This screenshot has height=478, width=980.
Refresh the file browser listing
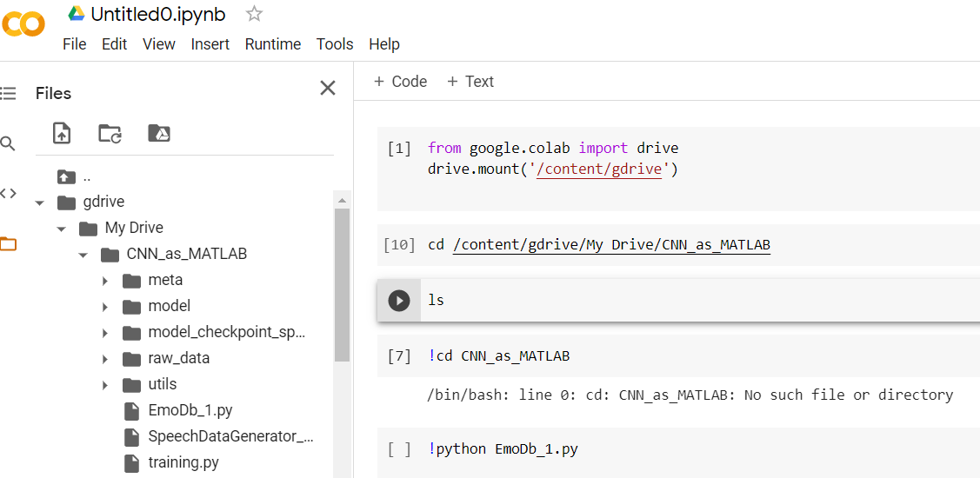110,133
